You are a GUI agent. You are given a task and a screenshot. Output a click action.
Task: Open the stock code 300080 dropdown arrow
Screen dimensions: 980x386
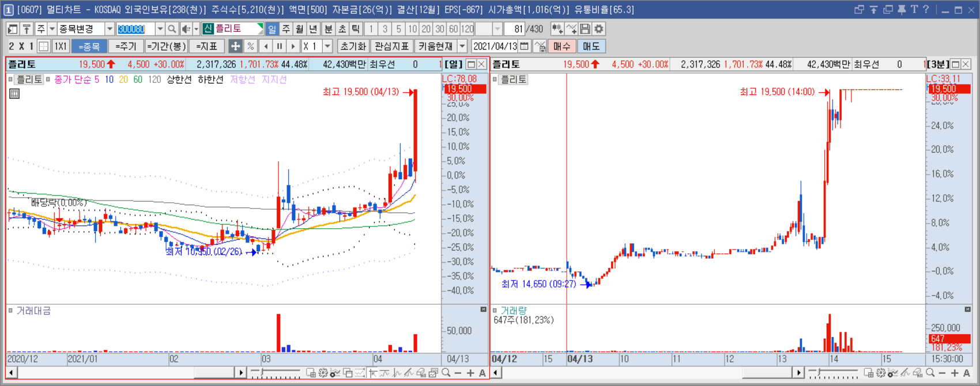pyautogui.click(x=160, y=29)
